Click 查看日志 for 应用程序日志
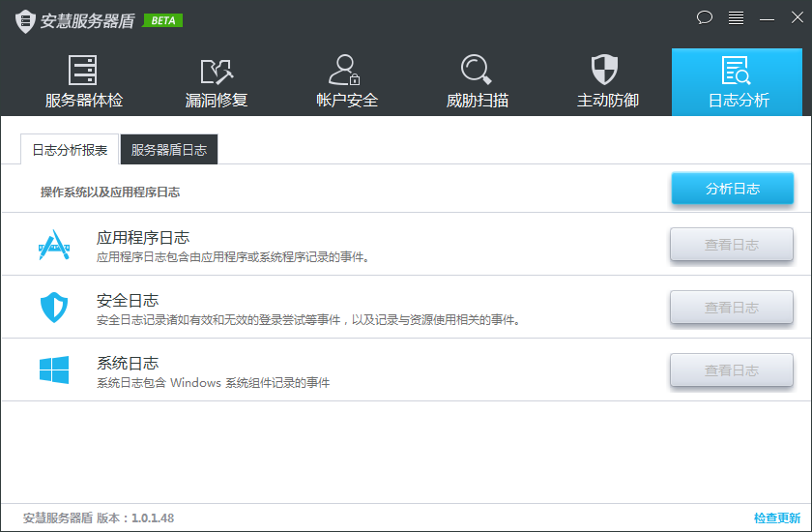 pos(732,245)
